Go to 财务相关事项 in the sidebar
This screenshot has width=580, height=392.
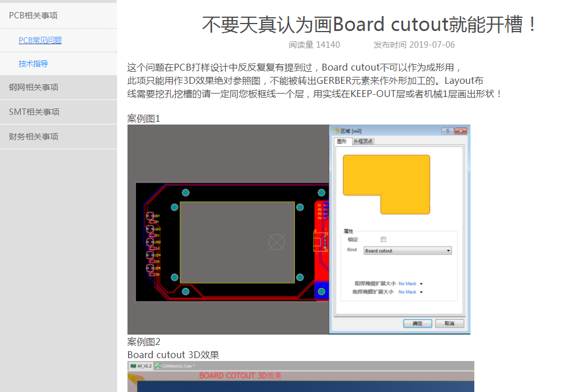click(33, 137)
